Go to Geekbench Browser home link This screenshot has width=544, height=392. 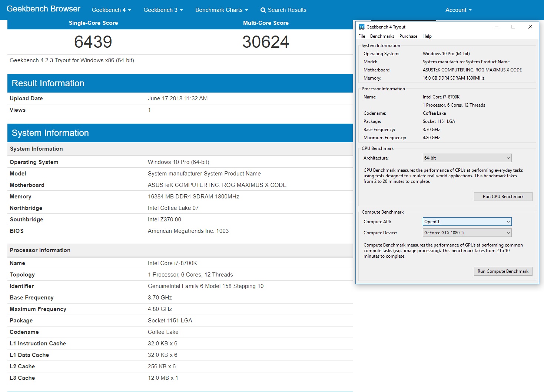pos(43,9)
